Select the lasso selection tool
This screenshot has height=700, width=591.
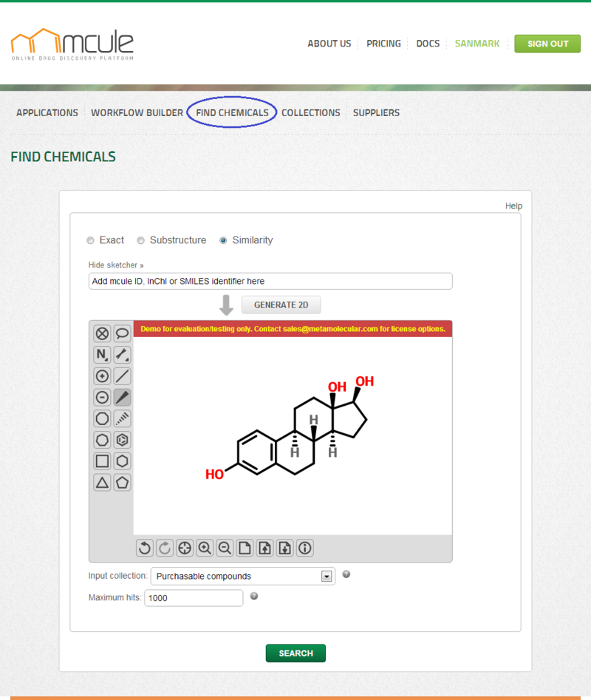(123, 333)
